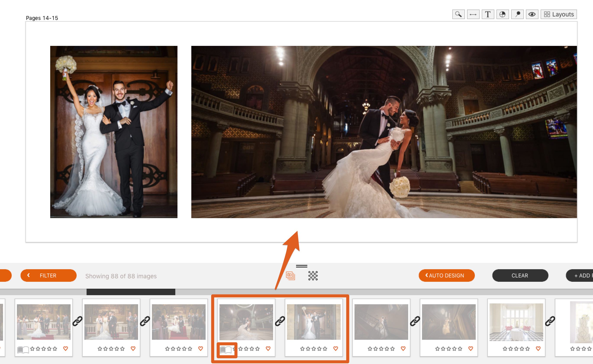
Task: Click the book icon under church dip thumbnail
Action: point(226,349)
